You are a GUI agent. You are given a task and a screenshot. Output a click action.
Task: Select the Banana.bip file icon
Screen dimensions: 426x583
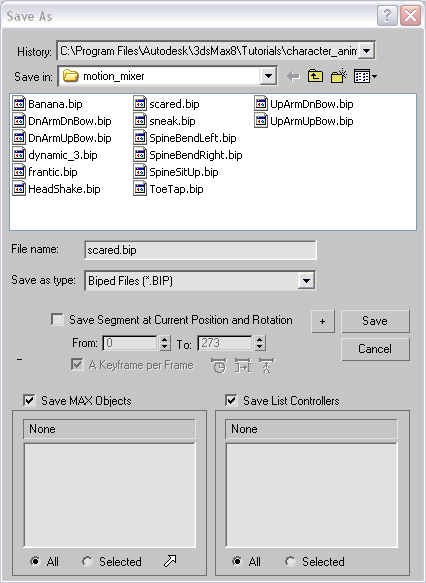[19, 104]
